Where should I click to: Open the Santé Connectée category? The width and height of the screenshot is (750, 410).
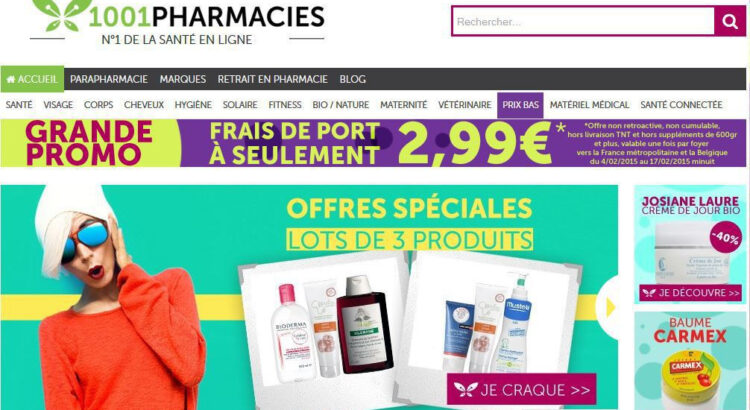point(681,105)
